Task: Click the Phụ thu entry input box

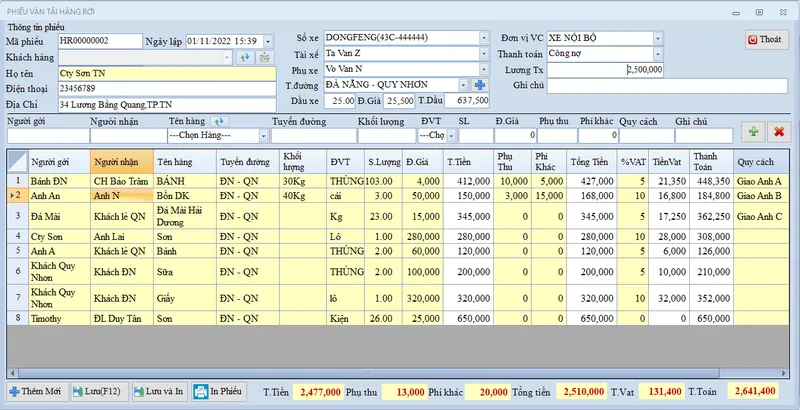Action: click(557, 136)
